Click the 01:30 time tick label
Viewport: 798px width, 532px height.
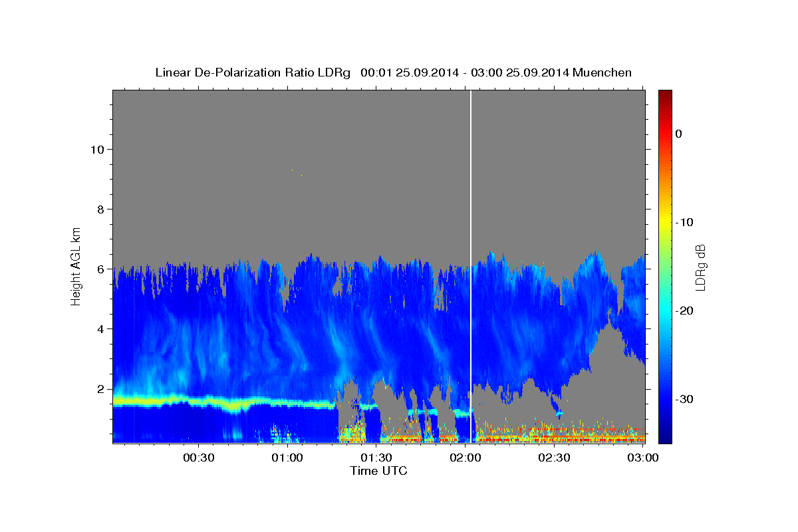(x=376, y=458)
